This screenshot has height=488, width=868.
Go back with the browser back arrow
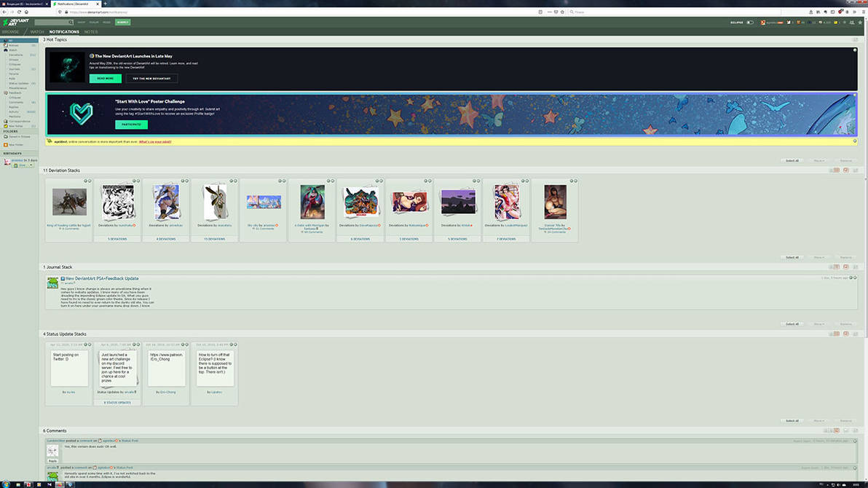point(5,12)
